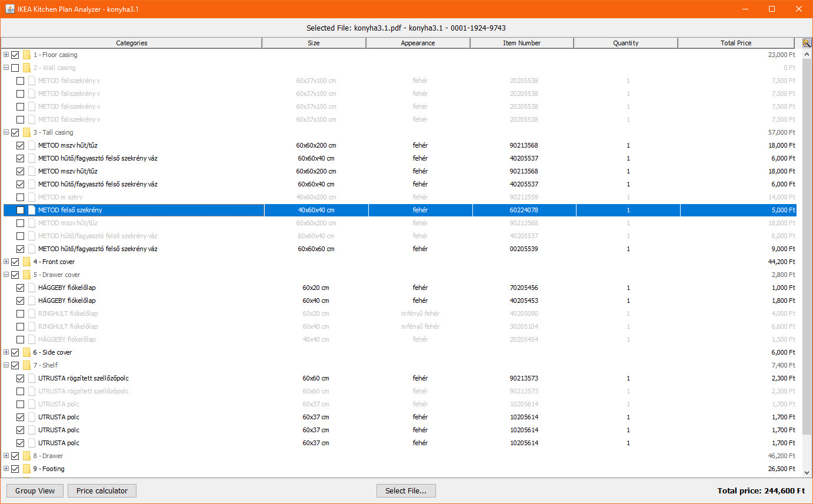The image size is (813, 504).
Task: Check the METOD m szkrv row checkbox
Action: click(x=21, y=197)
